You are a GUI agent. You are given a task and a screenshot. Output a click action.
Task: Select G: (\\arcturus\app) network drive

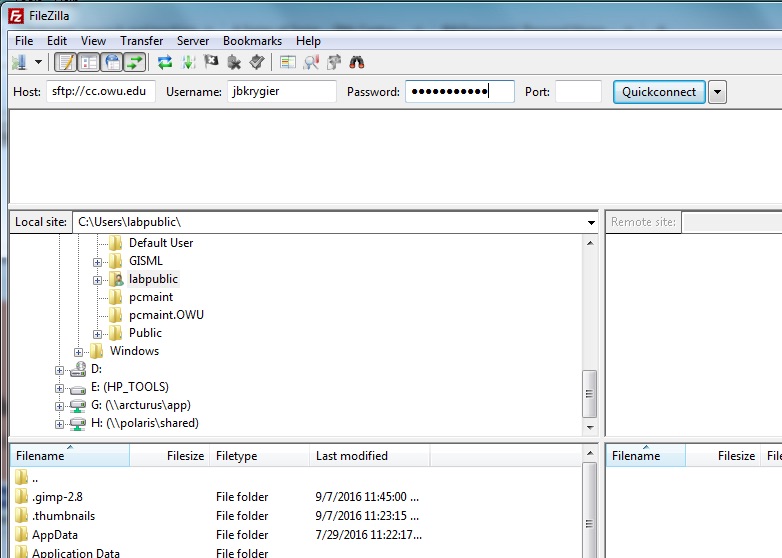click(141, 405)
